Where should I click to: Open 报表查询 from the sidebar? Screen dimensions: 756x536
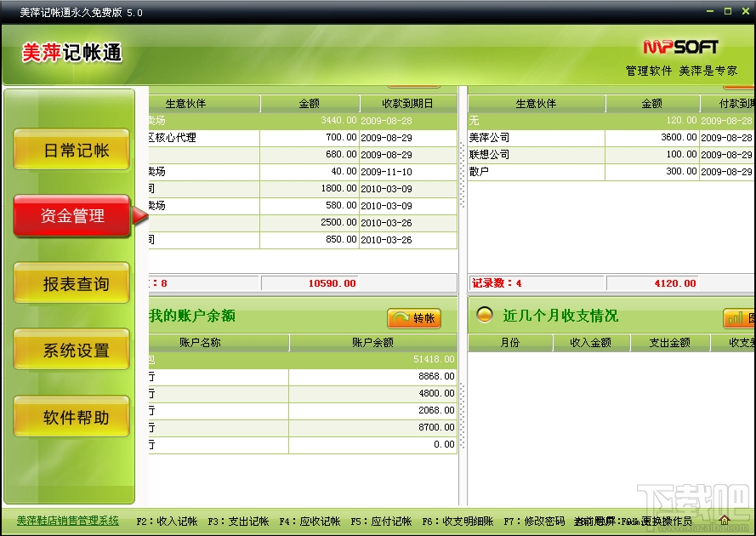point(71,283)
